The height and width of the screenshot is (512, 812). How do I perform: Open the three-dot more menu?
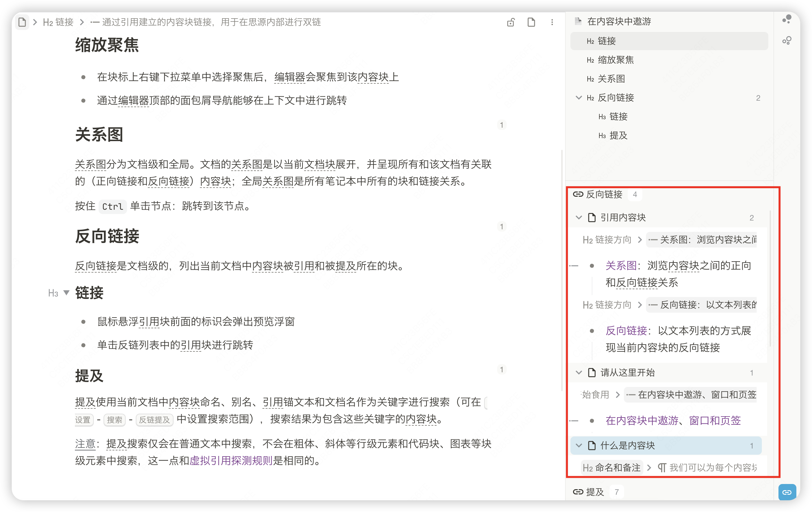tap(552, 22)
